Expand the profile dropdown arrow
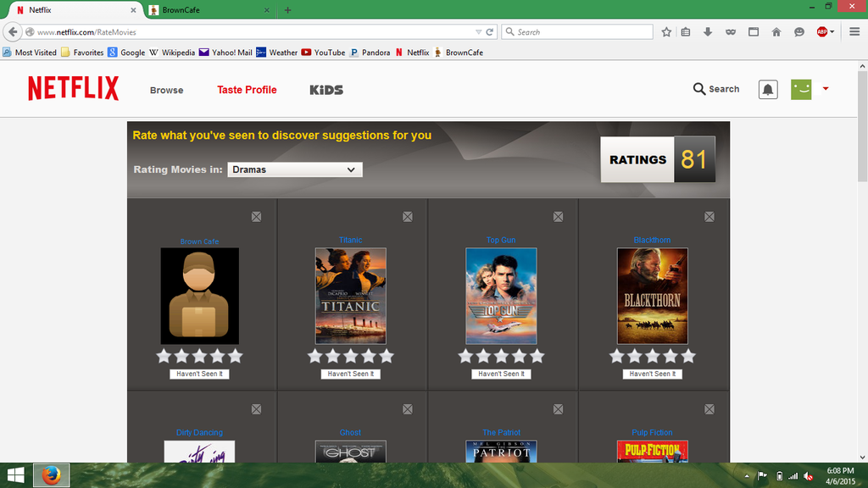Viewport: 868px width, 488px height. pos(826,88)
